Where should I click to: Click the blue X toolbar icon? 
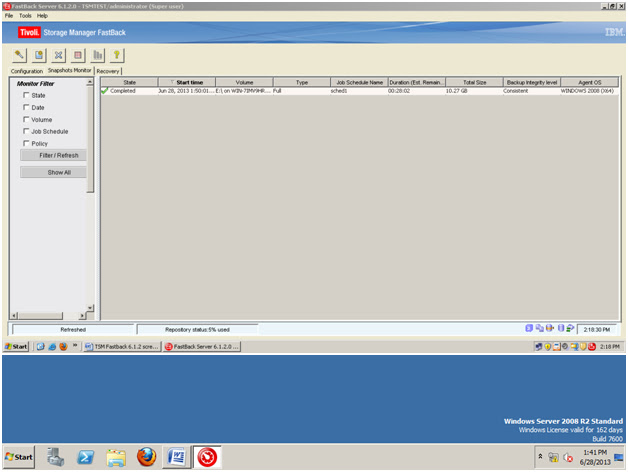coord(58,55)
